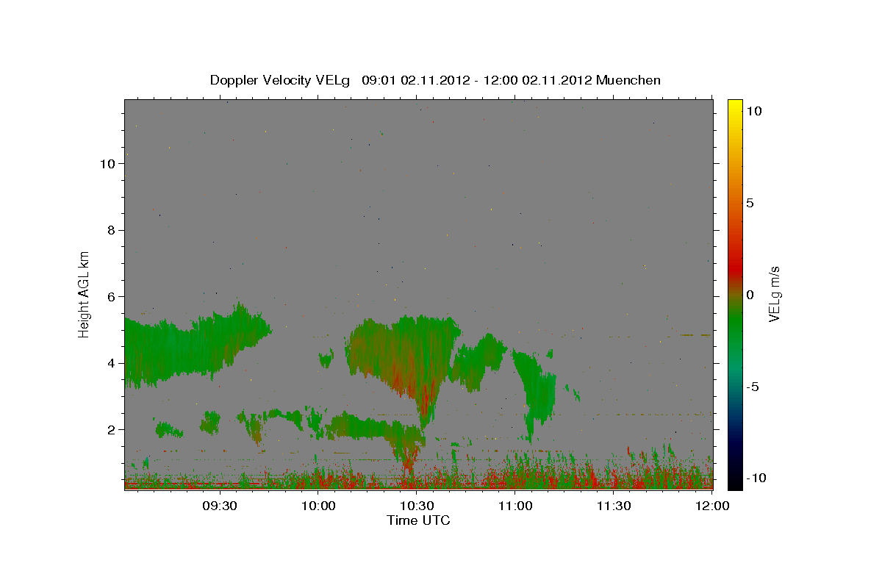Screen dimensions: 882x588
Task: Click the black bottom of the colorbar
Action: pos(734,483)
